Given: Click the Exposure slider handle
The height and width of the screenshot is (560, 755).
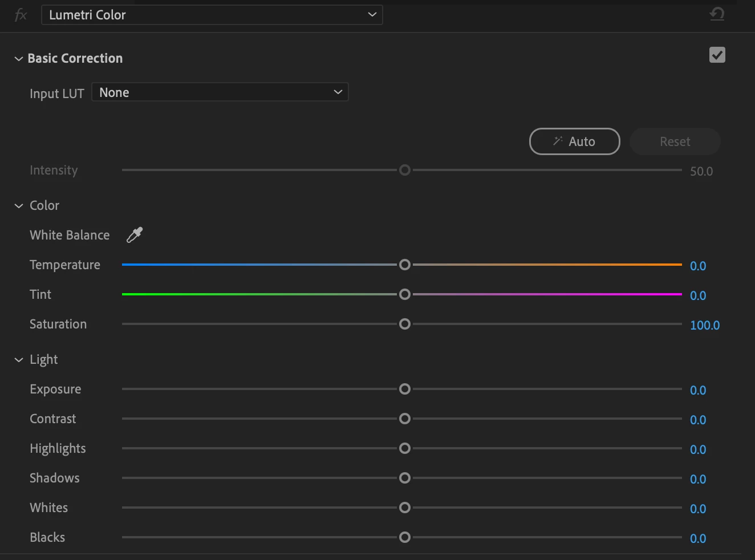Looking at the screenshot, I should 405,389.
